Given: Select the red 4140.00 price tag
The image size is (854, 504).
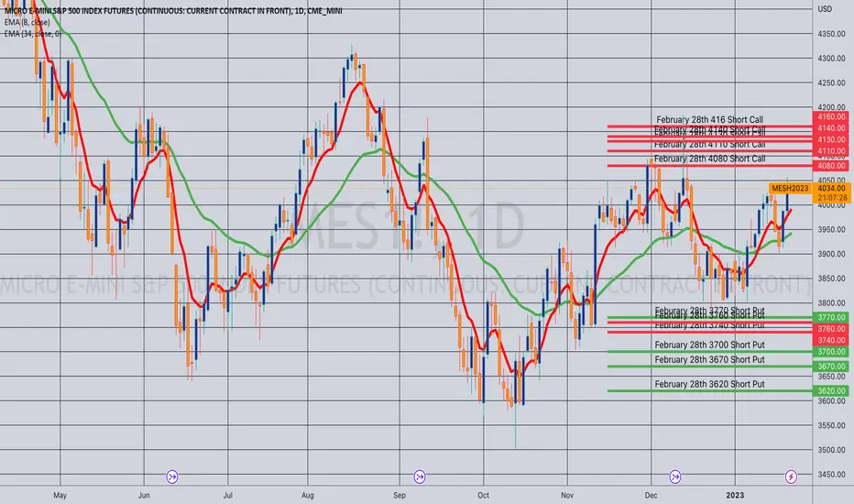Looking at the screenshot, I should [x=831, y=128].
